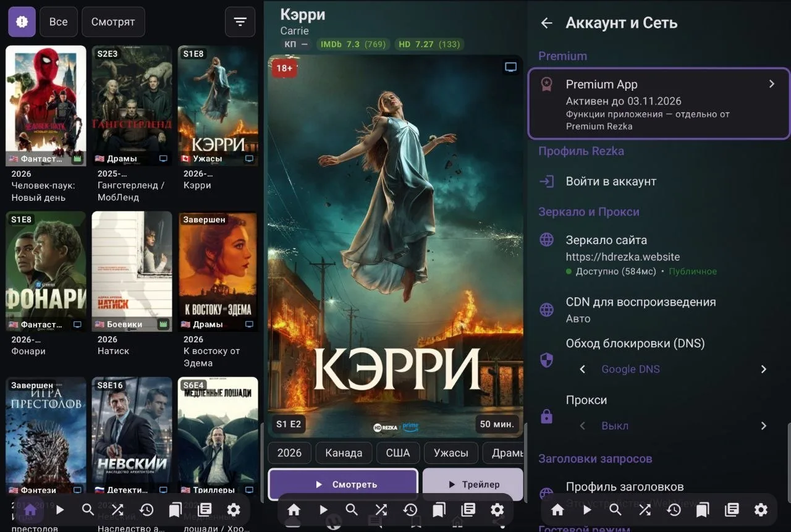Switch DNS to next option after Google DNS

764,369
